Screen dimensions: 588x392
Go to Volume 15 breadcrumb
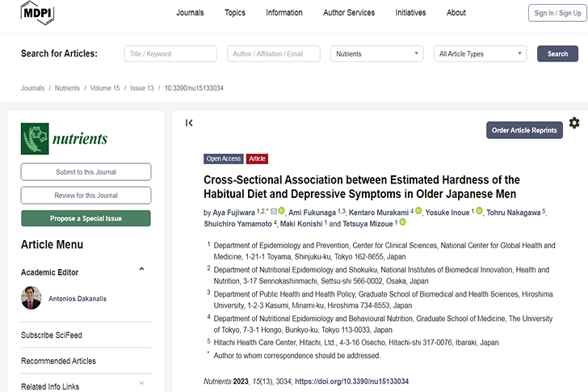pos(105,88)
